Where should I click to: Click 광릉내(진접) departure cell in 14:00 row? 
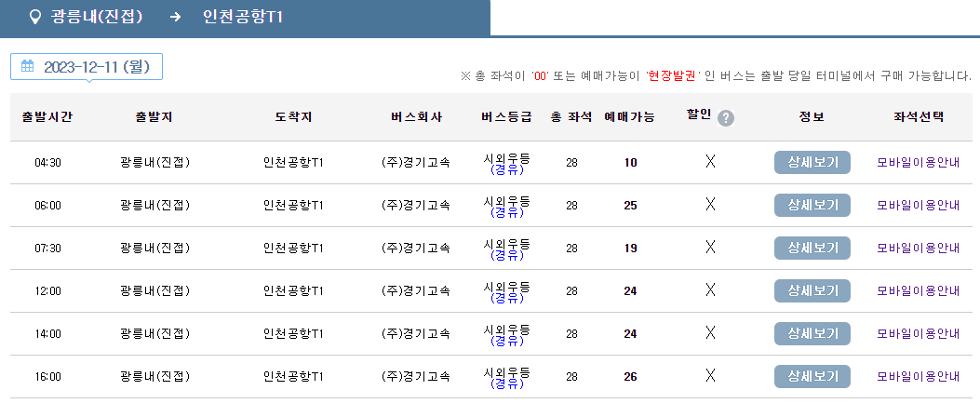[x=154, y=334]
